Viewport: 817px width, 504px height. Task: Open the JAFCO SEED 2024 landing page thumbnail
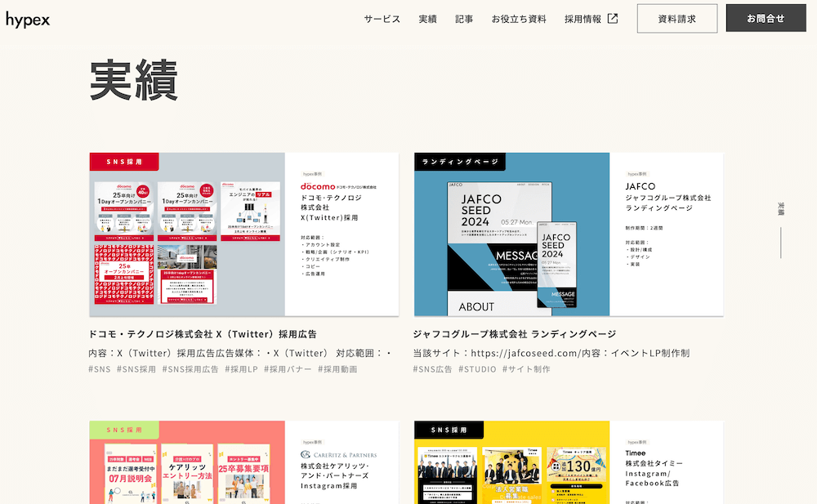click(x=569, y=234)
